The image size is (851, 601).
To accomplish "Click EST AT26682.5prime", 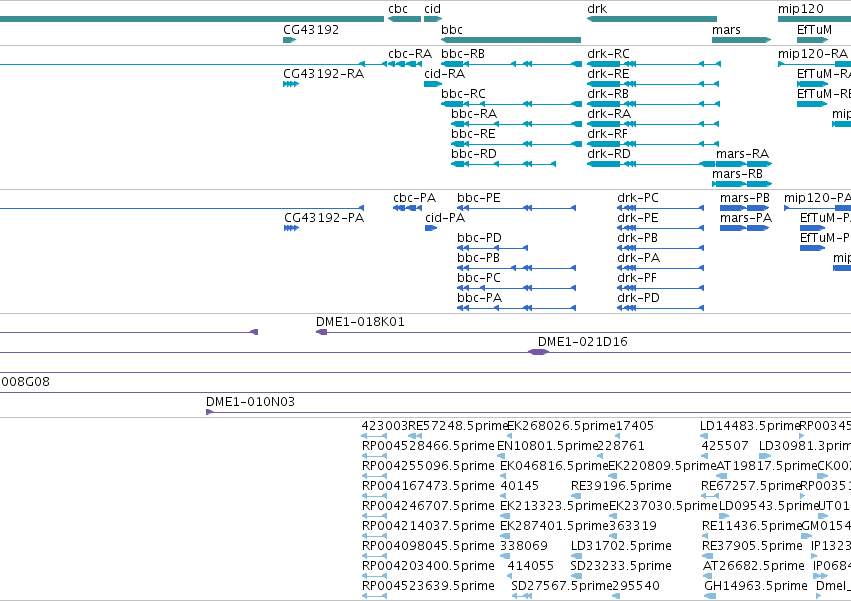I will pyautogui.click(x=753, y=566).
